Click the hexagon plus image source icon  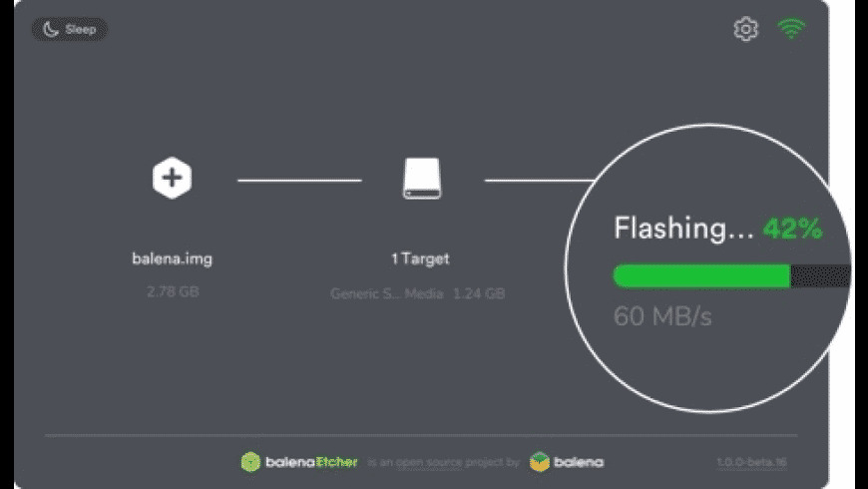click(x=173, y=179)
